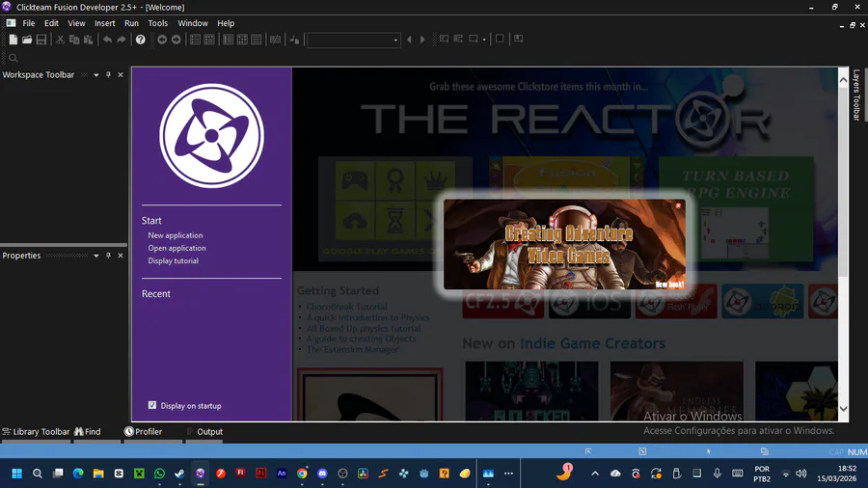Open the Edit menu
The image size is (868, 488).
pyautogui.click(x=51, y=23)
